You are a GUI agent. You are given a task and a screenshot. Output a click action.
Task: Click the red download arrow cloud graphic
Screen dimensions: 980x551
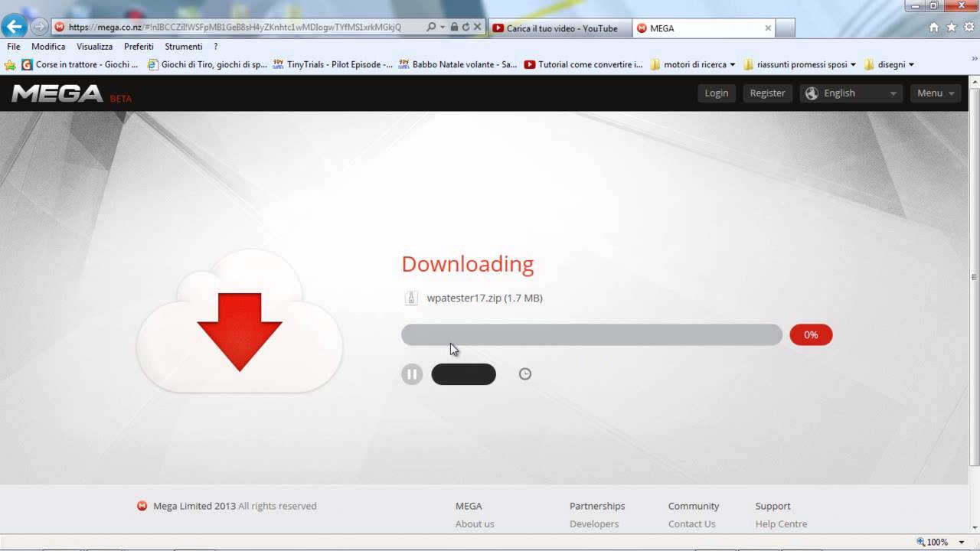tap(240, 321)
